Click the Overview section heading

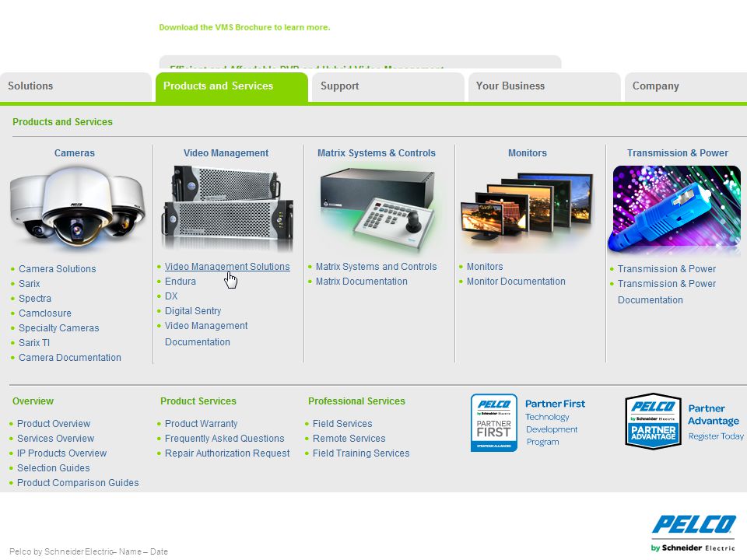tap(33, 401)
